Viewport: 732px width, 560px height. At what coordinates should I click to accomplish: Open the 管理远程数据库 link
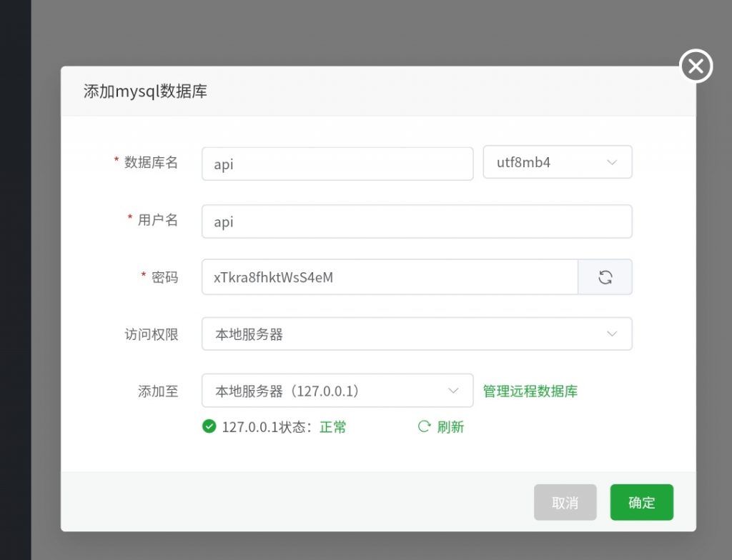[x=530, y=391]
